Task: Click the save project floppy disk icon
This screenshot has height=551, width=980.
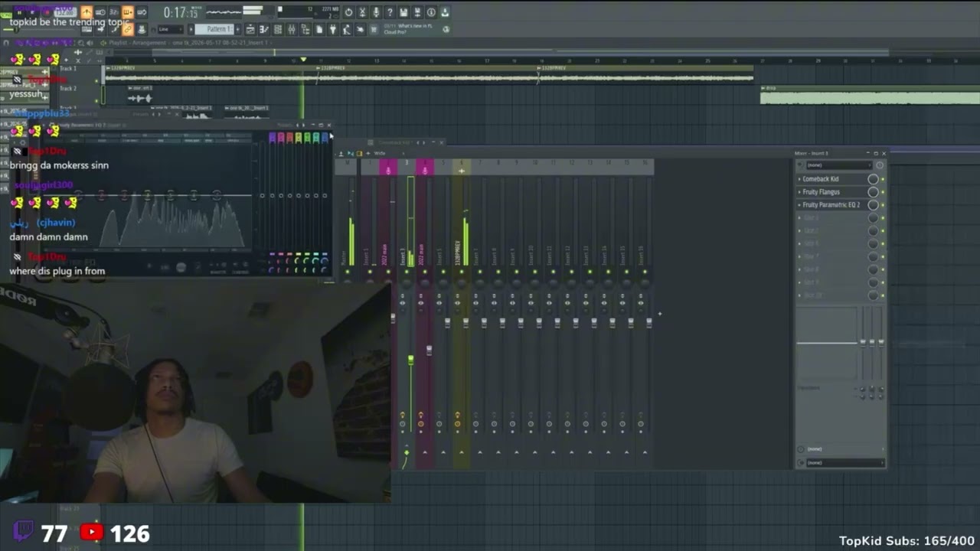Action: [403, 12]
